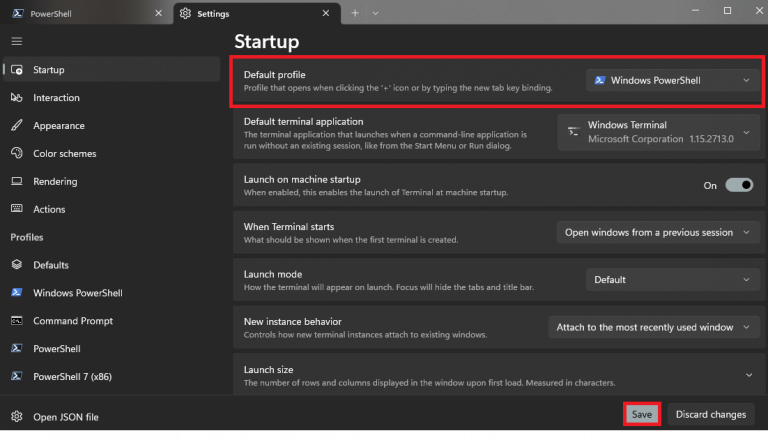Close the PowerShell tab
The image size is (768, 440).
158,13
